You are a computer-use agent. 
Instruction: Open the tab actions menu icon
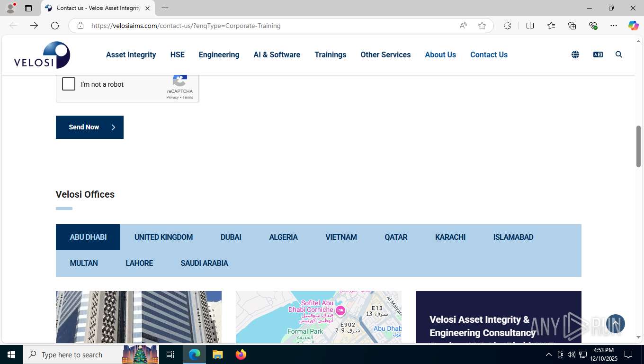(28, 8)
